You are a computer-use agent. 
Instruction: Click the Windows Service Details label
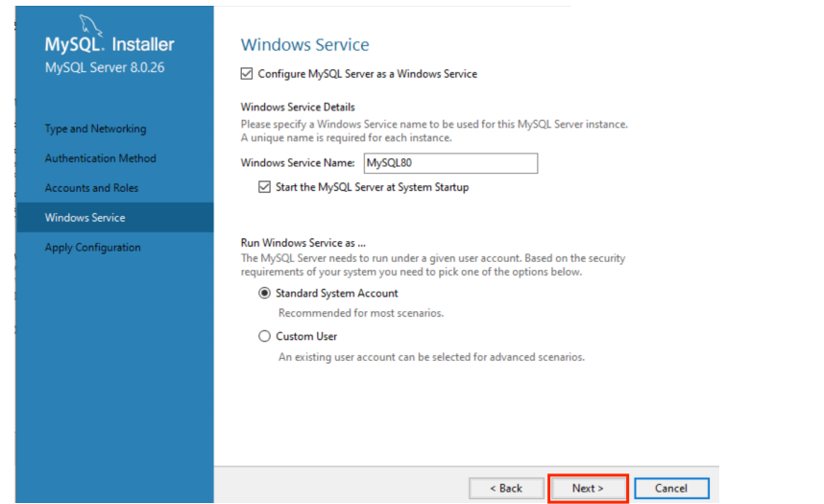click(298, 108)
